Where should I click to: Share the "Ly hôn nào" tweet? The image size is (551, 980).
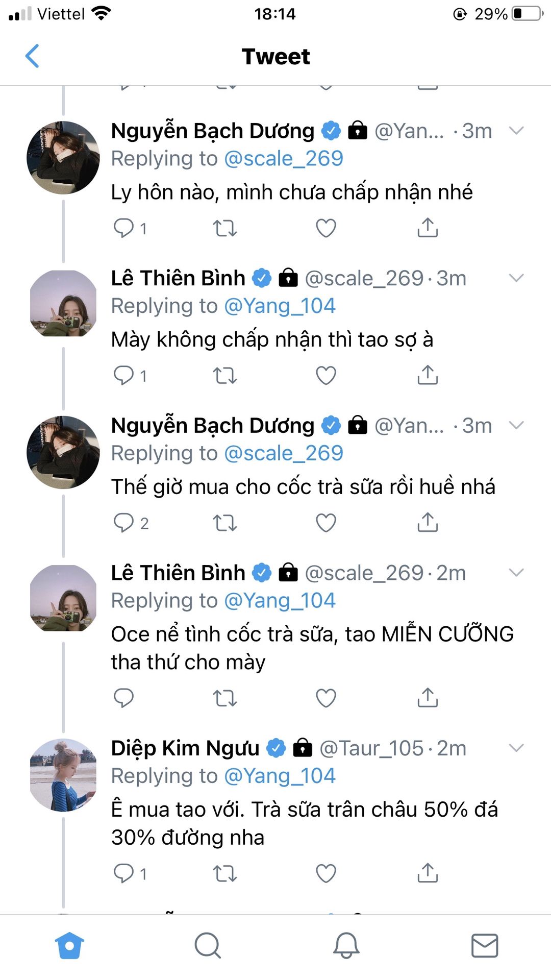pos(428,228)
